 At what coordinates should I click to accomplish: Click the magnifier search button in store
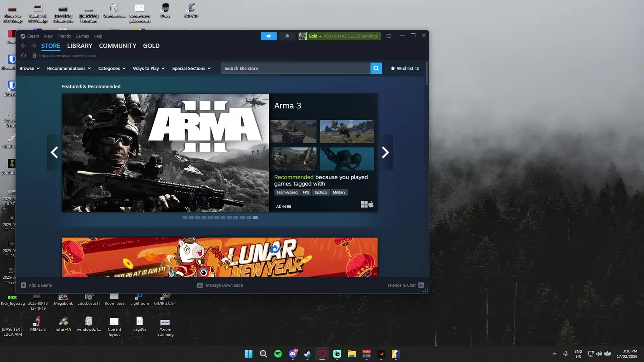point(376,68)
